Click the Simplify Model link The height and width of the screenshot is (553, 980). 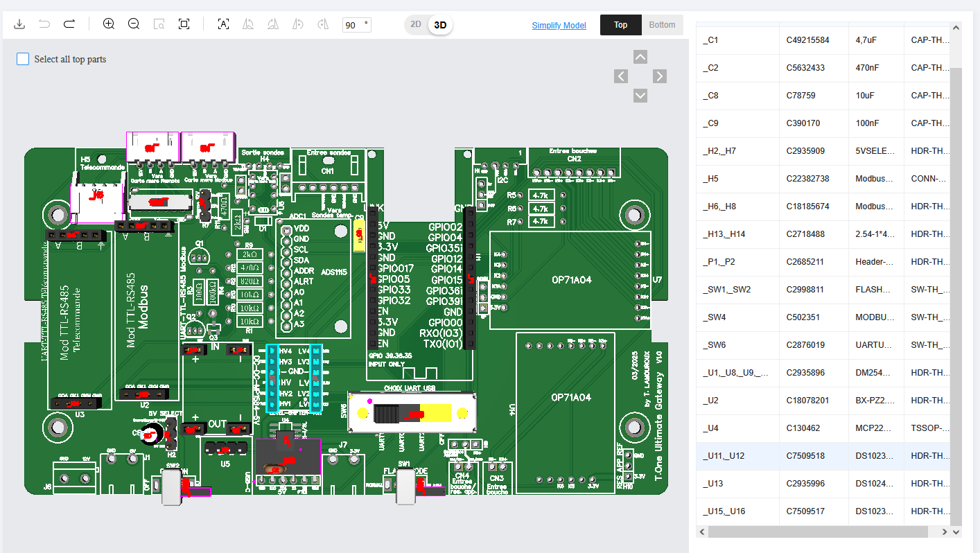[x=559, y=26]
